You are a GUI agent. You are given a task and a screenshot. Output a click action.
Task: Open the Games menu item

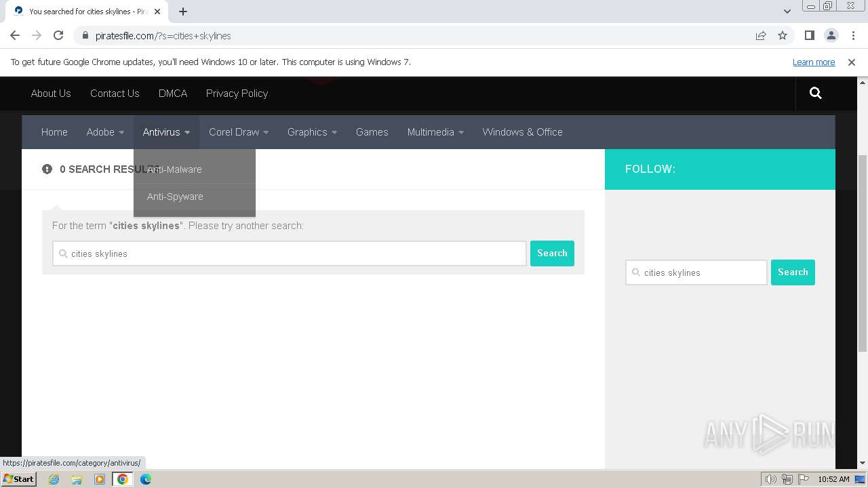pos(372,132)
